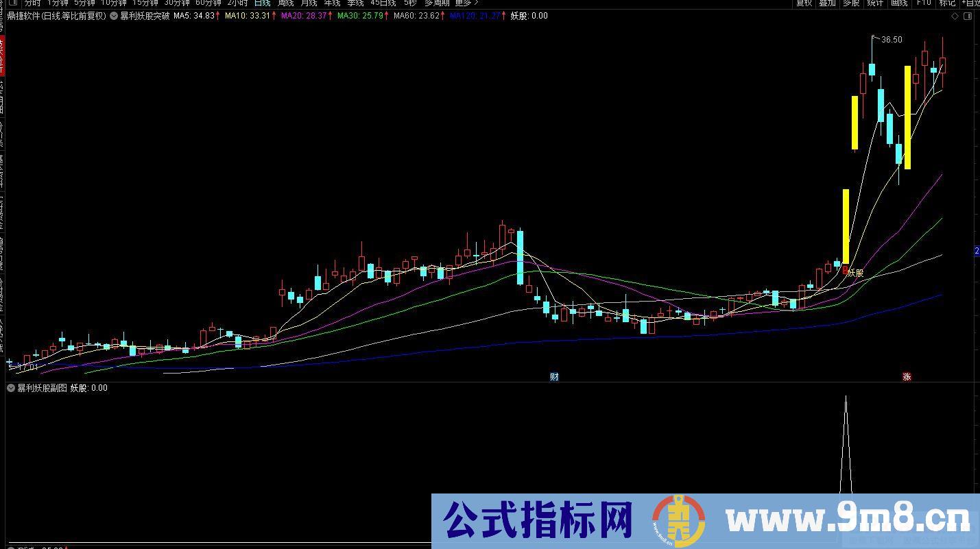The image size is (980, 549).
Task: Select the 45日线 period
Action: tap(383, 3)
